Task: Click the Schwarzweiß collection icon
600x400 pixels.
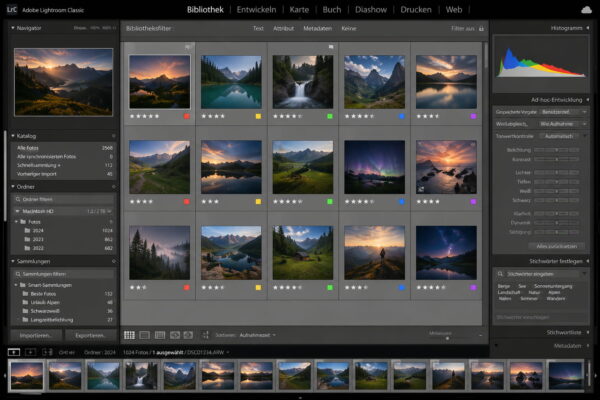Action: point(25,311)
